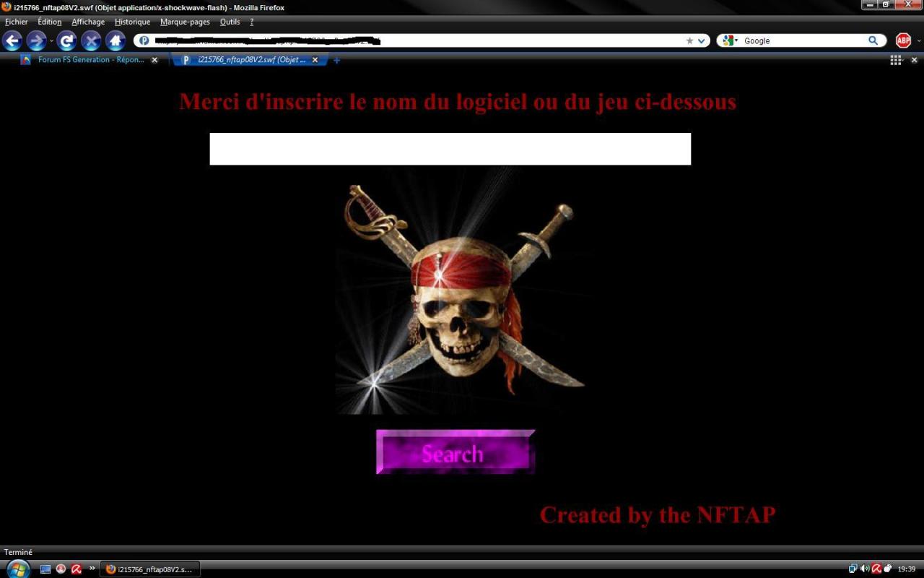This screenshot has width=924, height=578.
Task: Open the Google search engine selector dropdown
Action: [x=730, y=41]
